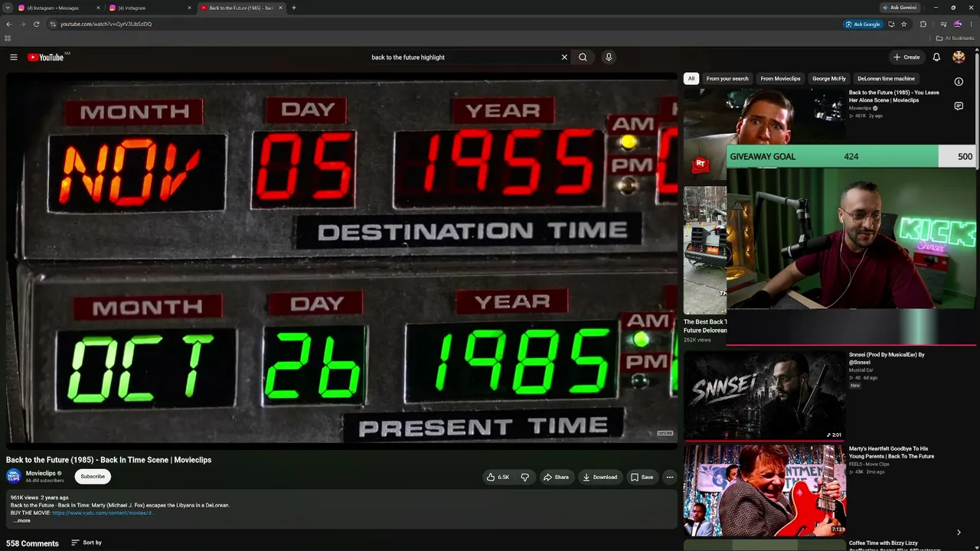Open the account avatar menu

click(959, 57)
